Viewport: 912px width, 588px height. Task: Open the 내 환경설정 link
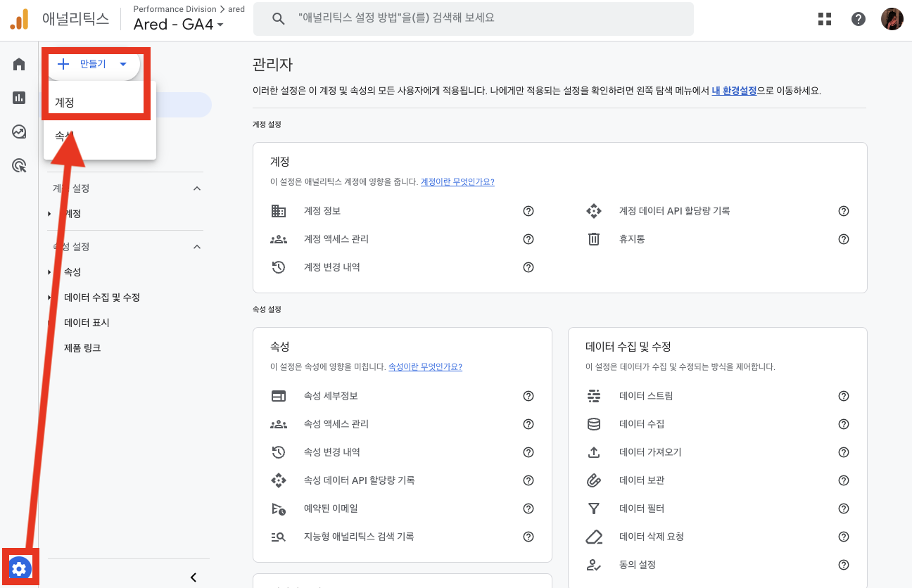pyautogui.click(x=734, y=91)
